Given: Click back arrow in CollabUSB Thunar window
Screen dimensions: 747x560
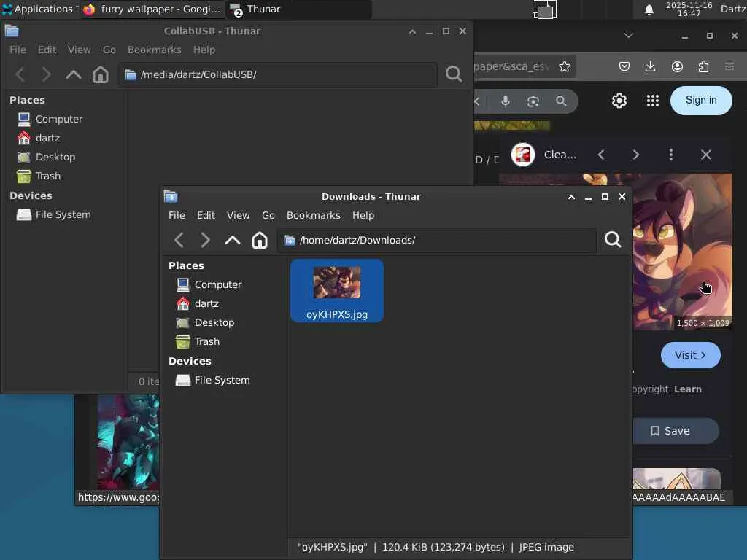Looking at the screenshot, I should 20,75.
